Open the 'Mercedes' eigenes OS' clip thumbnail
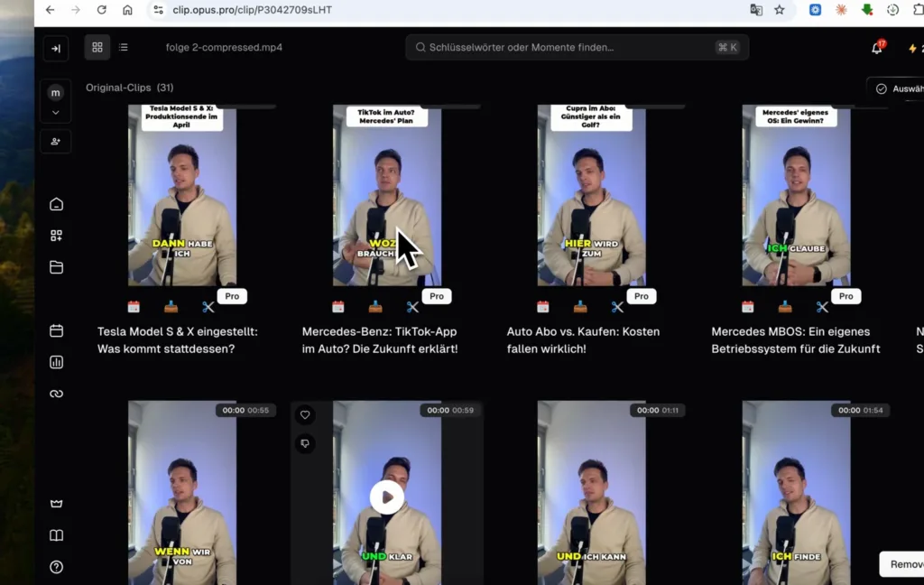 796,195
